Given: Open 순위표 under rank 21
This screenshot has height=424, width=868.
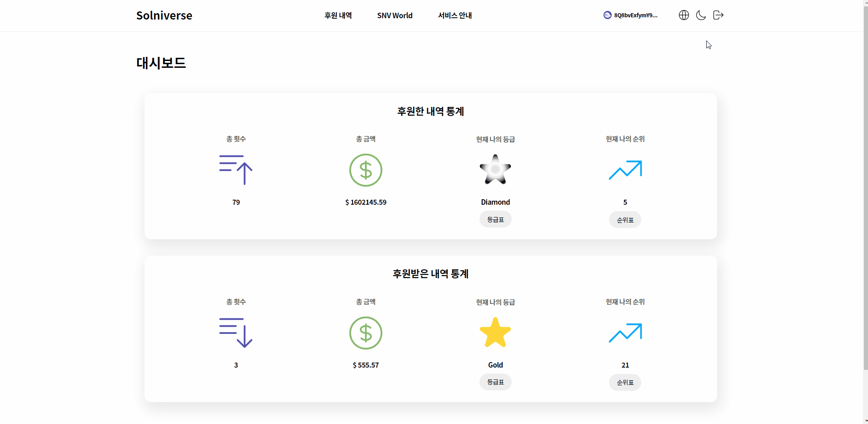Looking at the screenshot, I should click(x=625, y=383).
